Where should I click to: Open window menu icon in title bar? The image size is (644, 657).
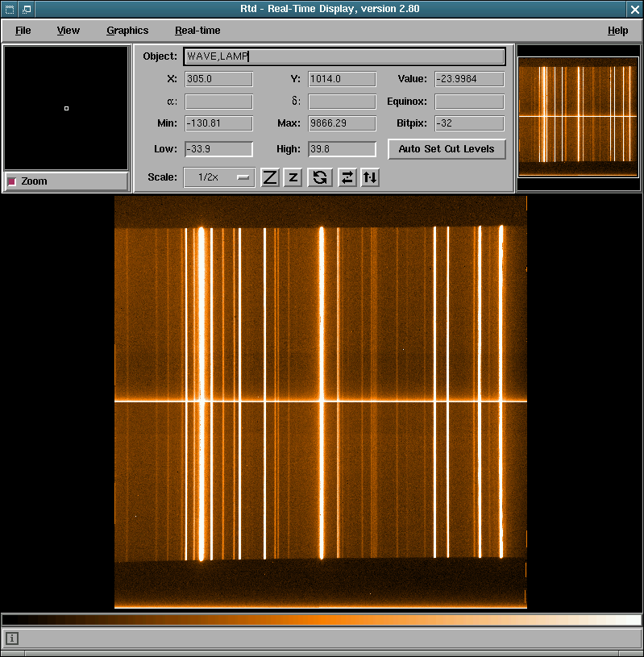coord(10,9)
